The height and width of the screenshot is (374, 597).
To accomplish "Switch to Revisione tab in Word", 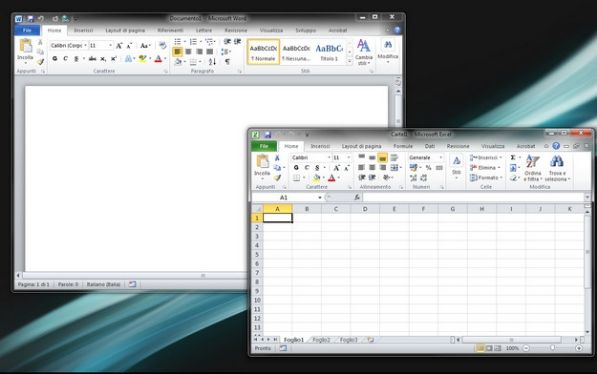I will tap(236, 30).
